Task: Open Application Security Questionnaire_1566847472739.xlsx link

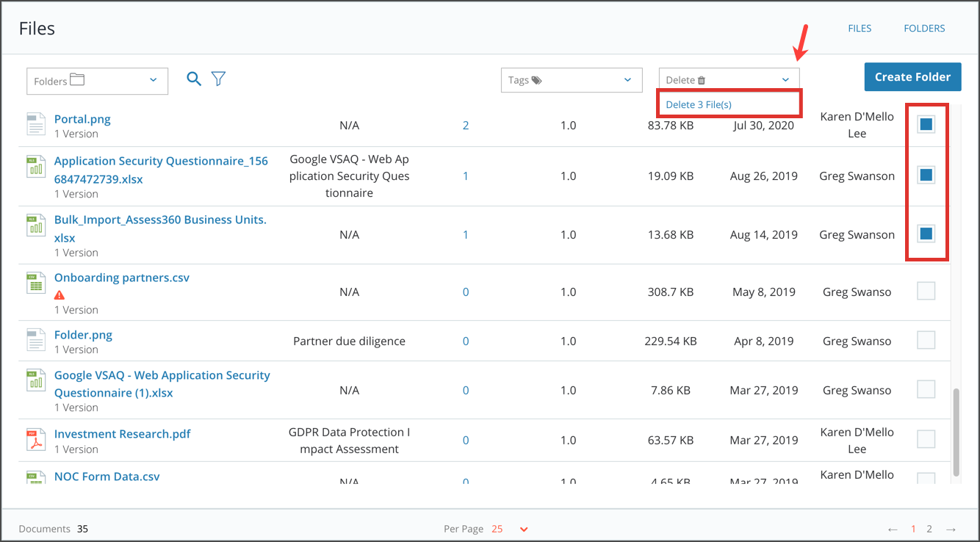Action: [161, 170]
